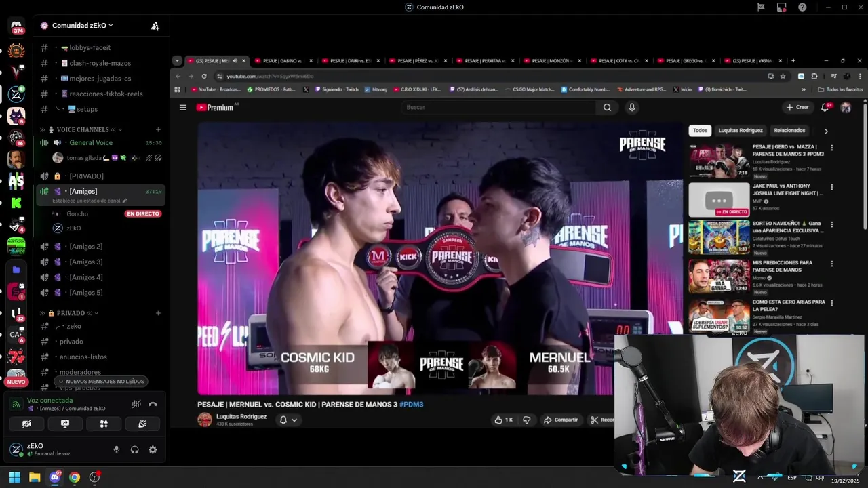
Task: Bookmark this page with star icon
Action: point(783,76)
